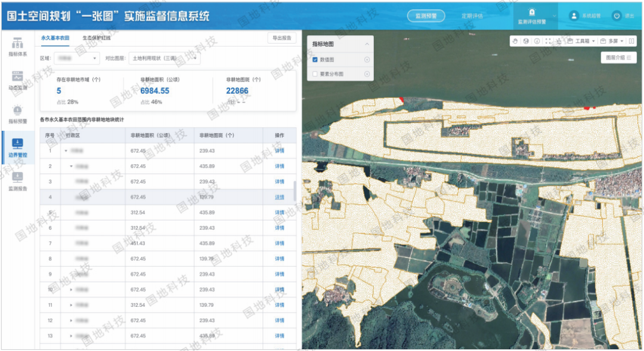Click the settings icon beside 要素分布图
The width and height of the screenshot is (644, 351).
[367, 74]
